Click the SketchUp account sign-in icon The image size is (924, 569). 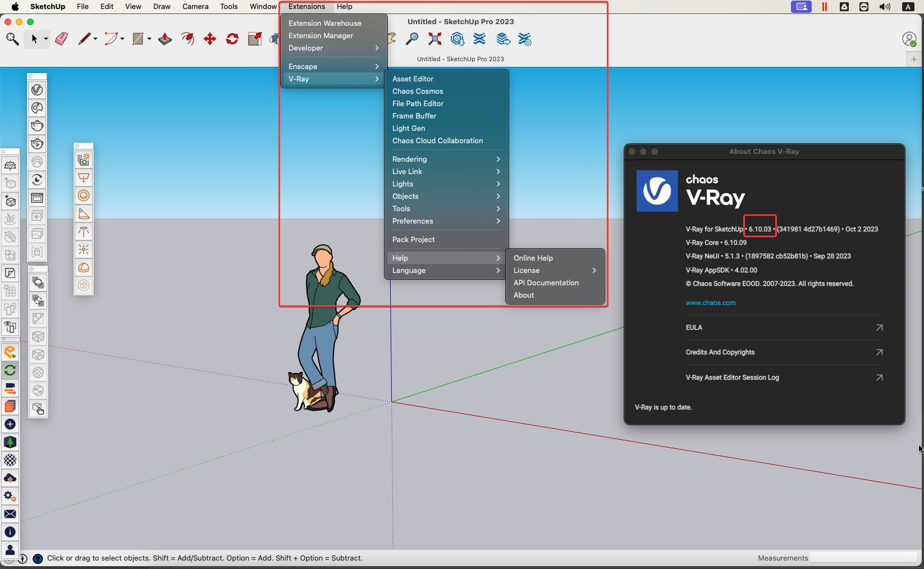(909, 39)
